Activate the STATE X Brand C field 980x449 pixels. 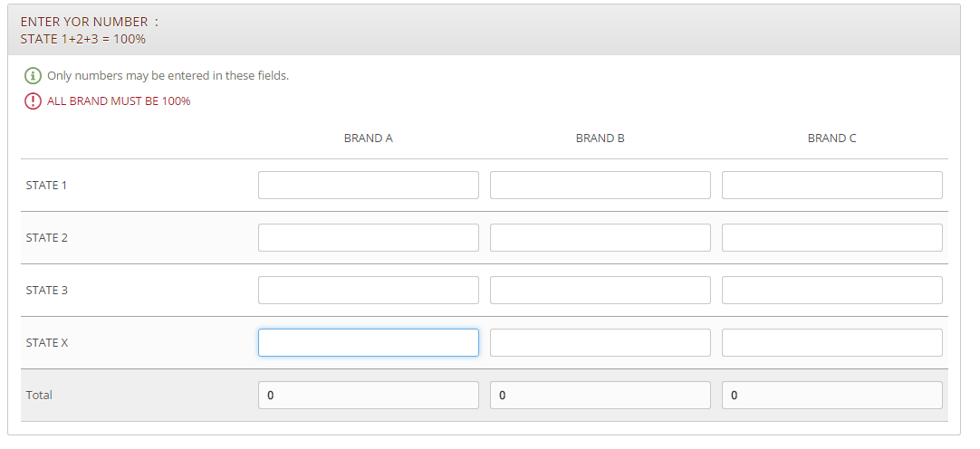coord(831,343)
